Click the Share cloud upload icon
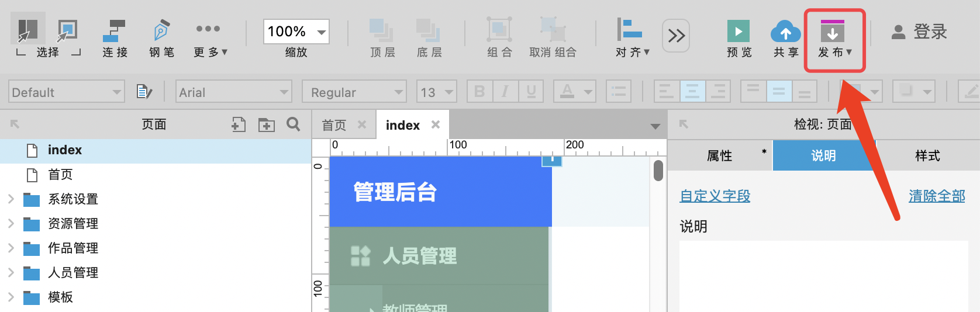 (x=785, y=32)
